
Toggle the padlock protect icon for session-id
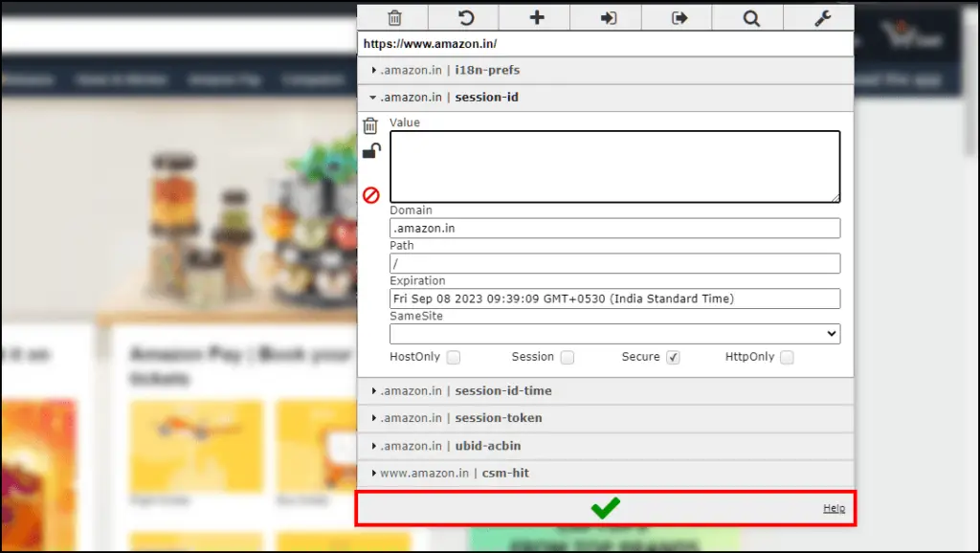point(371,151)
